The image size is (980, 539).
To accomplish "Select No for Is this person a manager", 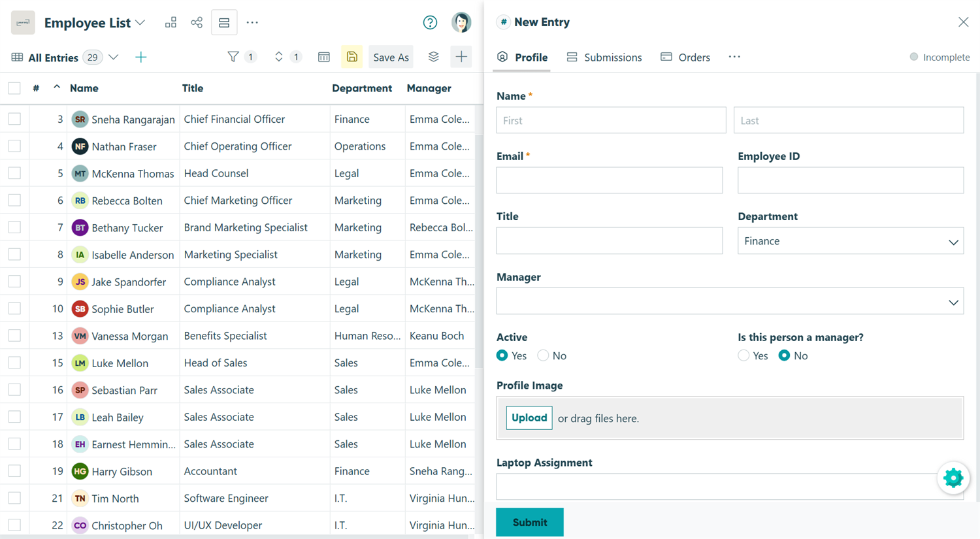I will pos(784,355).
